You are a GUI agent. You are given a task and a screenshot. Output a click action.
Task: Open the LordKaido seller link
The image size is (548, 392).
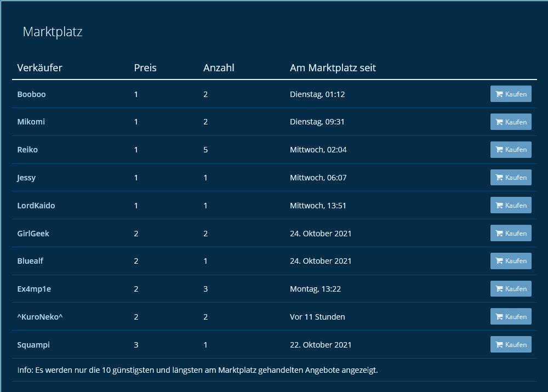36,206
